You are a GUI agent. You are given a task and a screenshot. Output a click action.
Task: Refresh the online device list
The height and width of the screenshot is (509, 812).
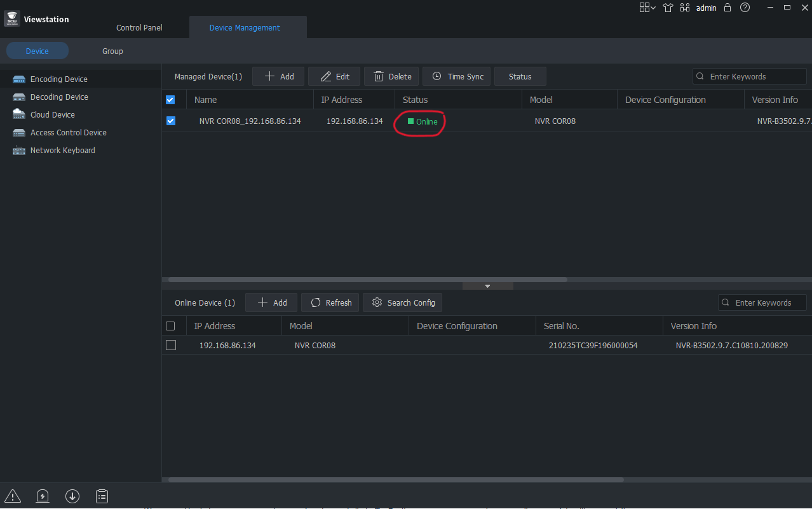click(x=330, y=302)
